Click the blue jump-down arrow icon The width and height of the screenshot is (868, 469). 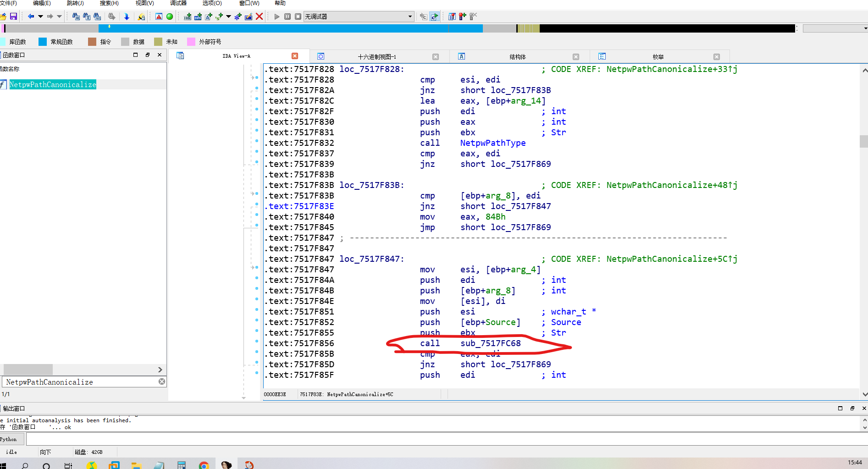(x=127, y=17)
